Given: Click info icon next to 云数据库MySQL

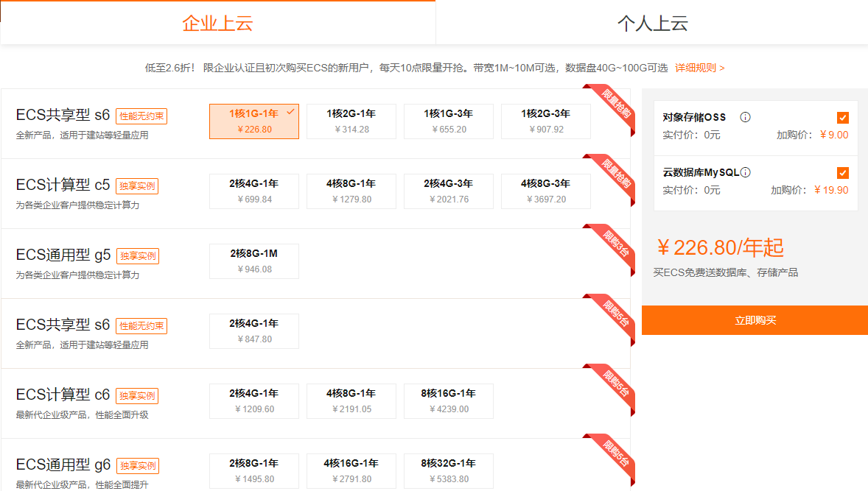Looking at the screenshot, I should click(746, 172).
